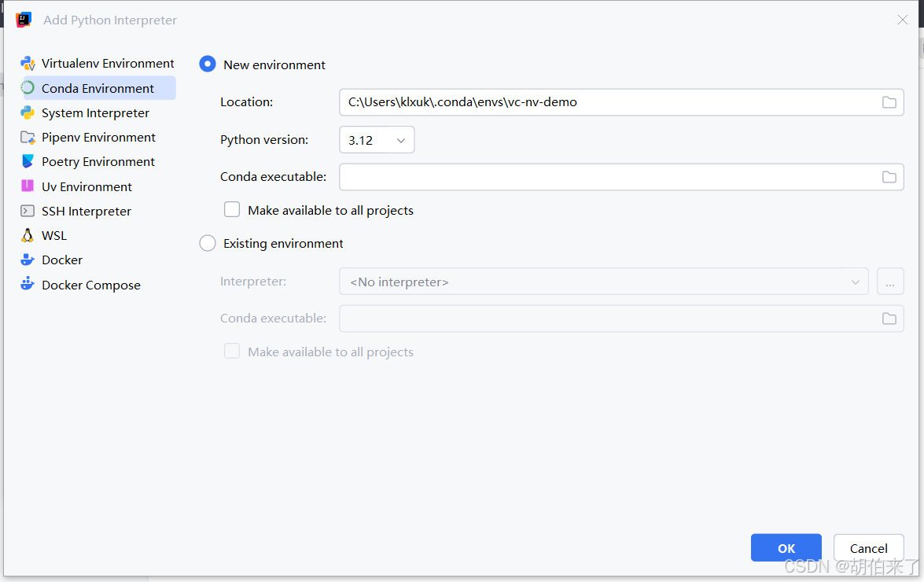Enable Make available to all projects checkbox
Screen dimensions: 924x582
click(232, 210)
